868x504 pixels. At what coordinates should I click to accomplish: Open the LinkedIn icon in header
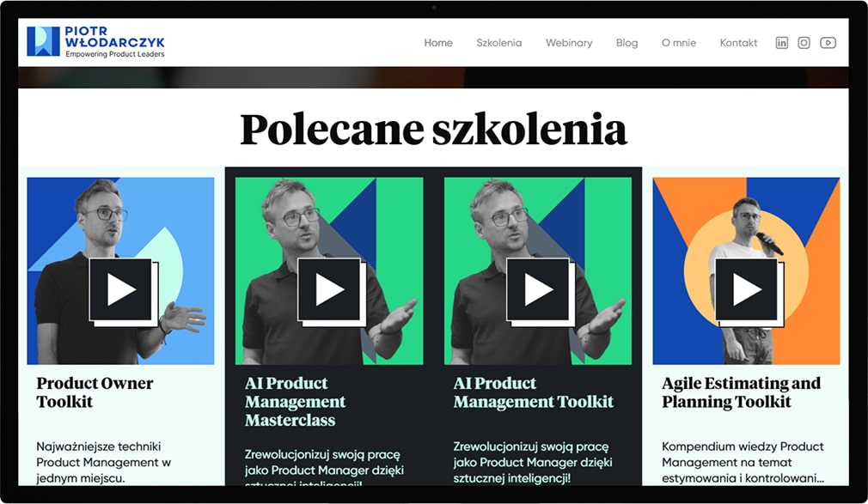[x=782, y=43]
